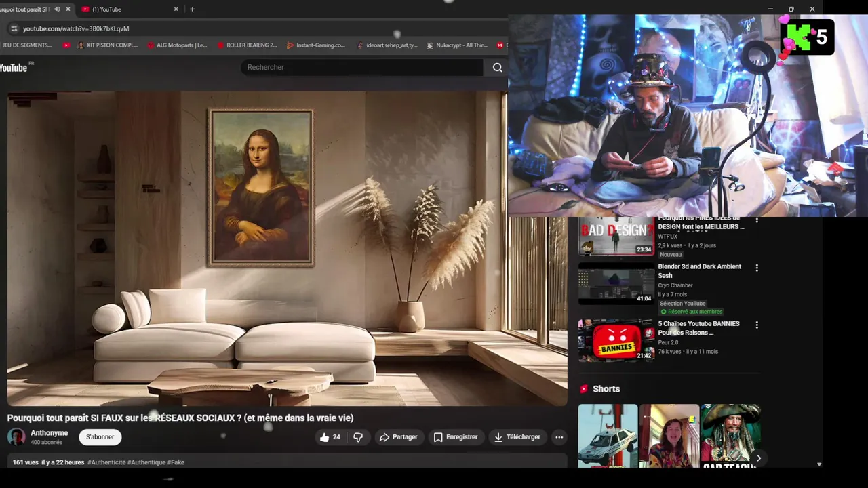The image size is (868, 488).
Task: Open the pirate Short thumbnail
Action: [x=730, y=436]
